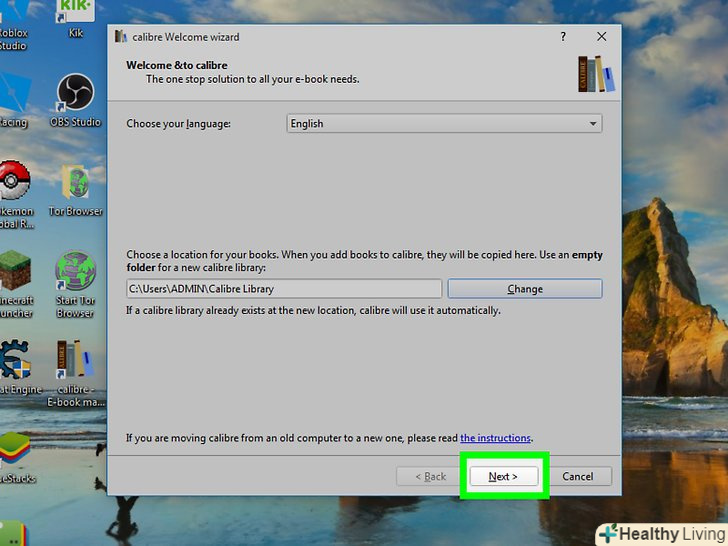Launch Cheat Engine from the desktop
Screen dimensions: 728x546
click(19, 367)
